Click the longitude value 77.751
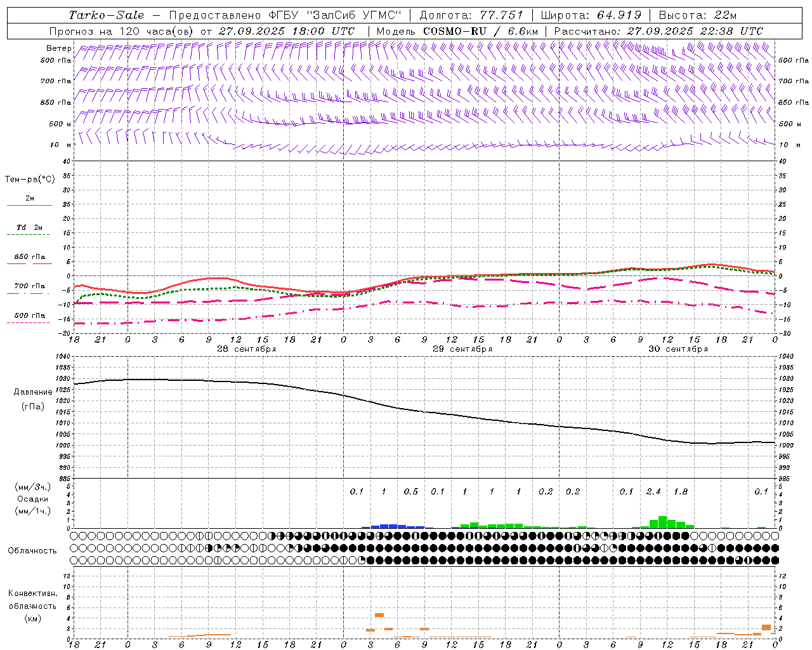The image size is (812, 650). pos(497,15)
